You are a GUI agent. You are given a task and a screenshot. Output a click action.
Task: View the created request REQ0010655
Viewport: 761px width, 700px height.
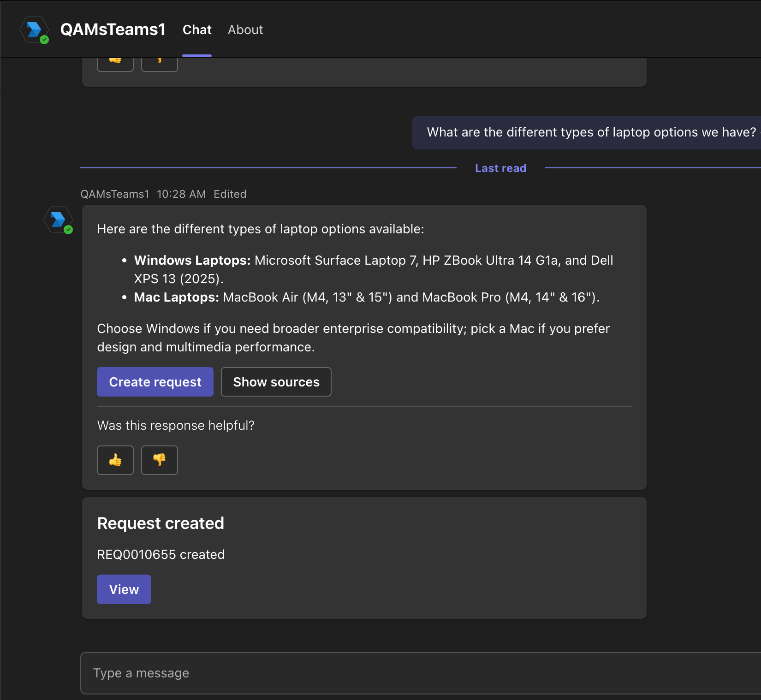[124, 589]
